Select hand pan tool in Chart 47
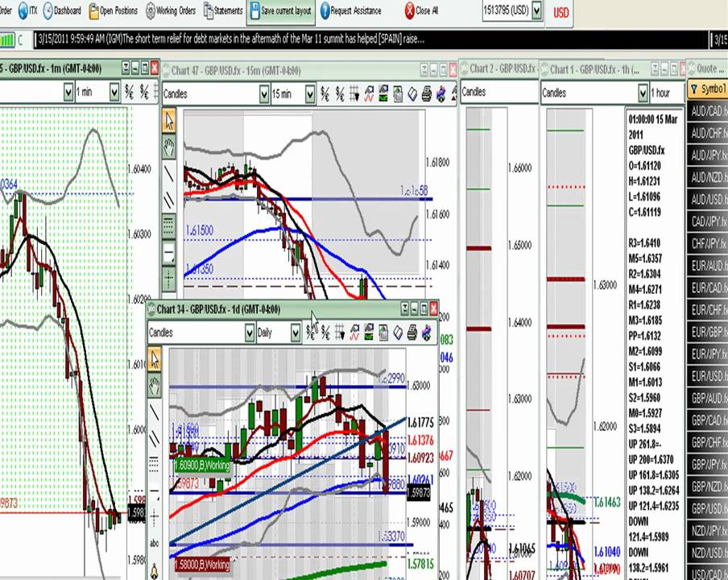 point(168,147)
